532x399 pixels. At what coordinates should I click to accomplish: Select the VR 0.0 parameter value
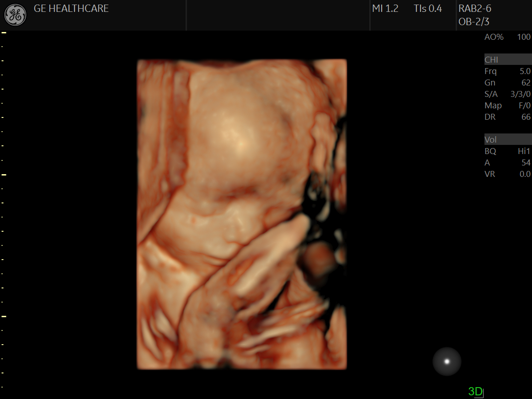click(507, 174)
